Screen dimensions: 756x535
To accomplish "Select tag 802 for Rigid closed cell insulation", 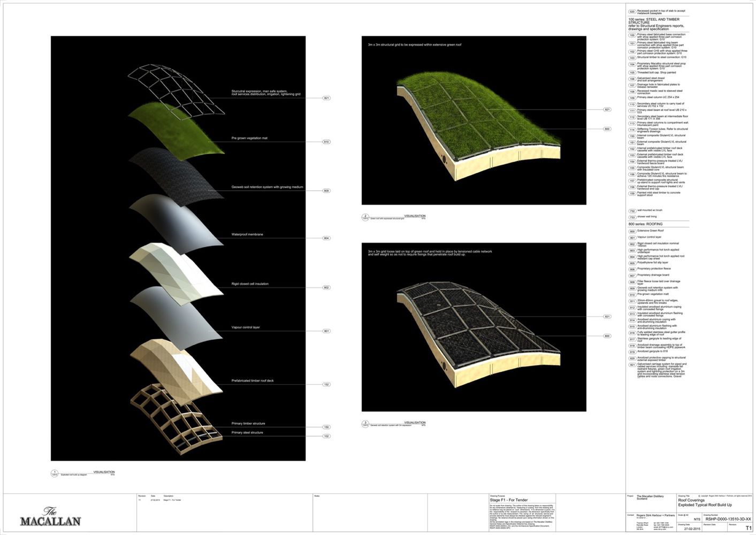I will coord(326,288).
